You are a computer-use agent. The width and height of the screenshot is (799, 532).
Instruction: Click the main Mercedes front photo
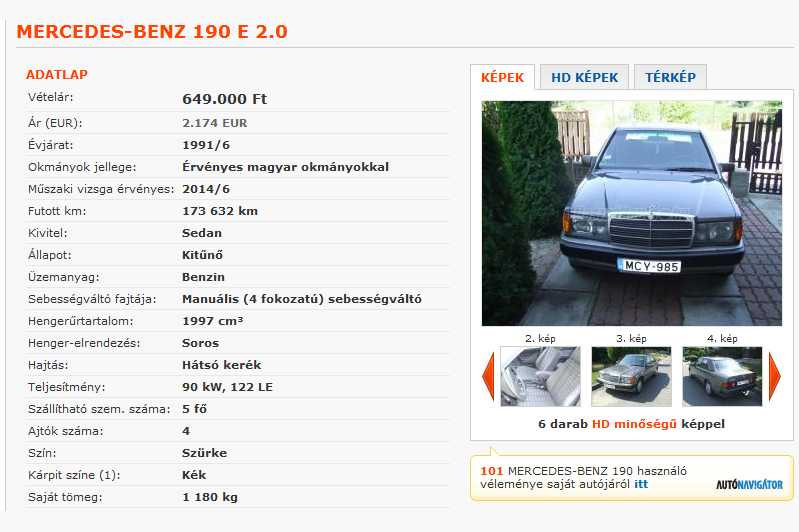click(x=632, y=213)
